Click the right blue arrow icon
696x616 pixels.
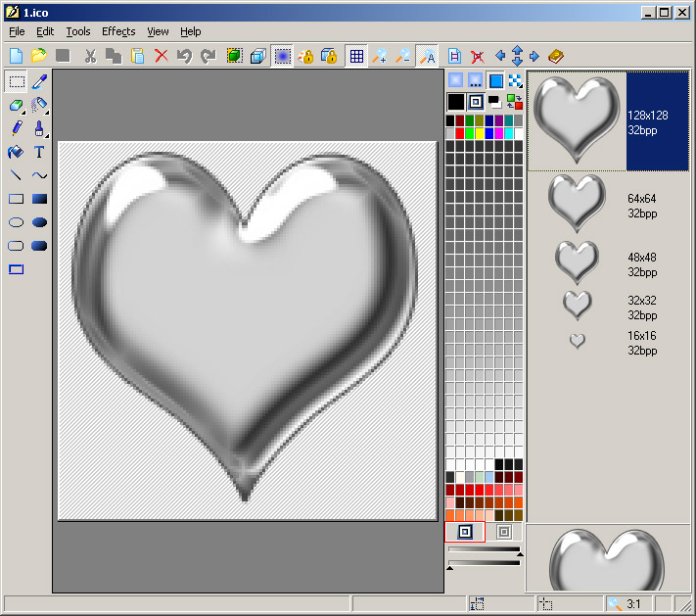(x=534, y=56)
